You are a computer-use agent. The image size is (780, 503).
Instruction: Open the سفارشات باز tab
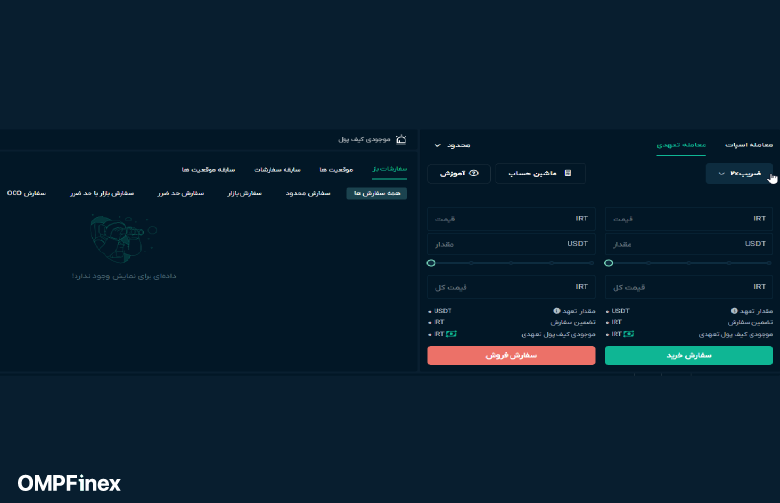tap(390, 169)
